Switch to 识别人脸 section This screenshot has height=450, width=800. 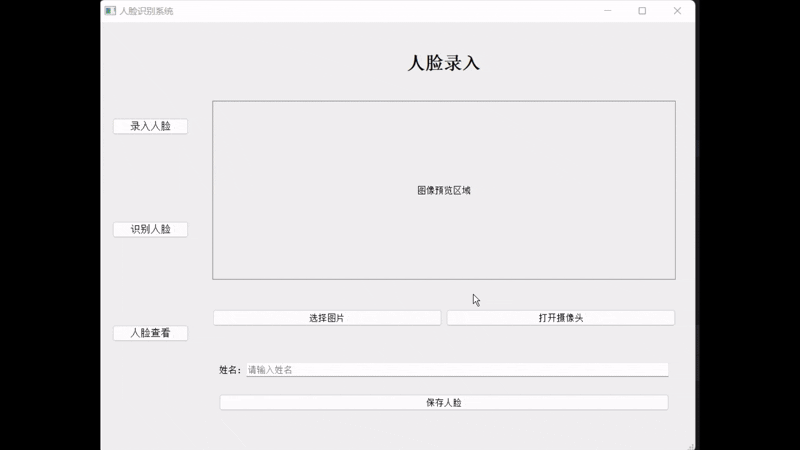coord(151,229)
